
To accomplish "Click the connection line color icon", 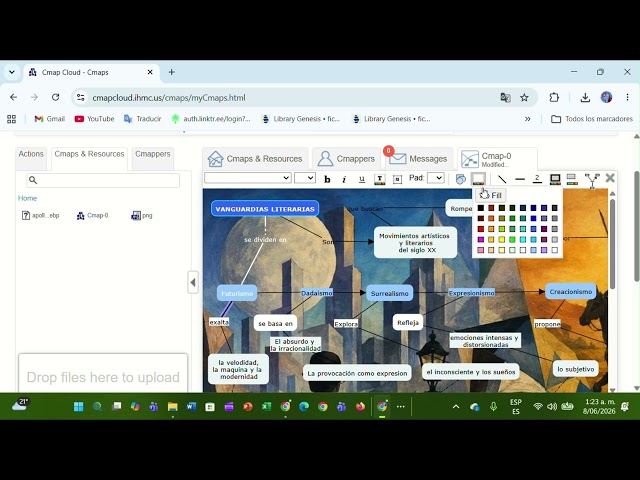I will (x=571, y=179).
